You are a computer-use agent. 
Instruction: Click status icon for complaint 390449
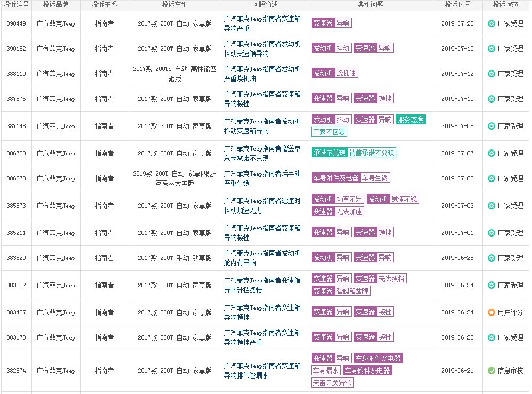[x=491, y=23]
